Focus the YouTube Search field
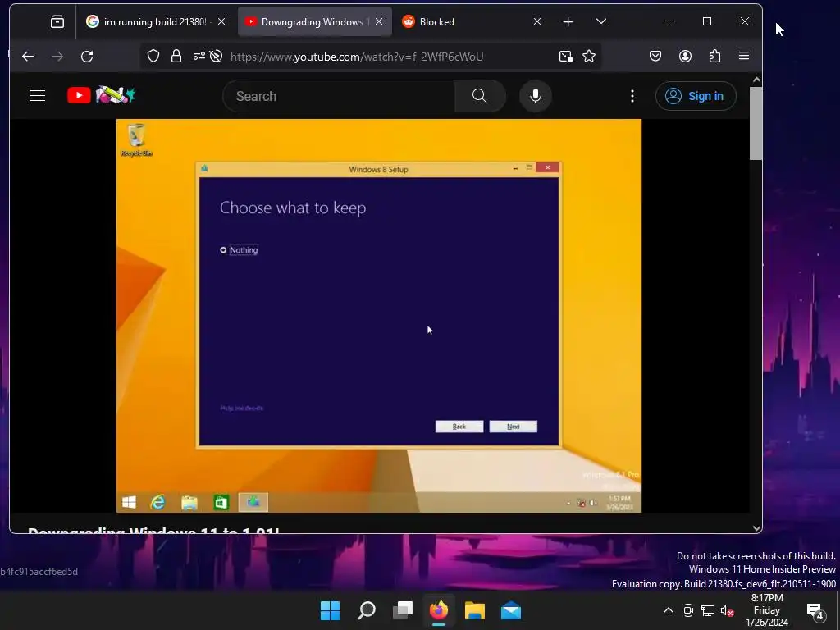840x630 pixels. click(x=339, y=96)
